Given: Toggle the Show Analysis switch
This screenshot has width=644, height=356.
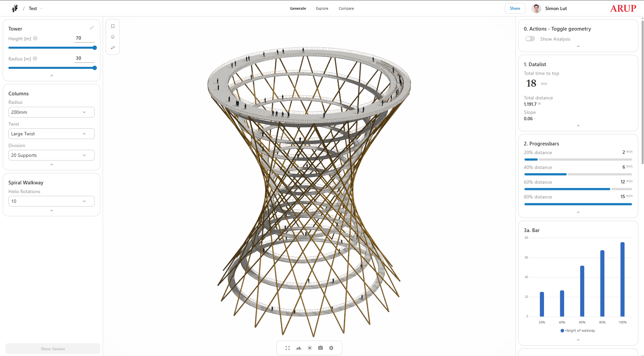Looking at the screenshot, I should 530,39.
